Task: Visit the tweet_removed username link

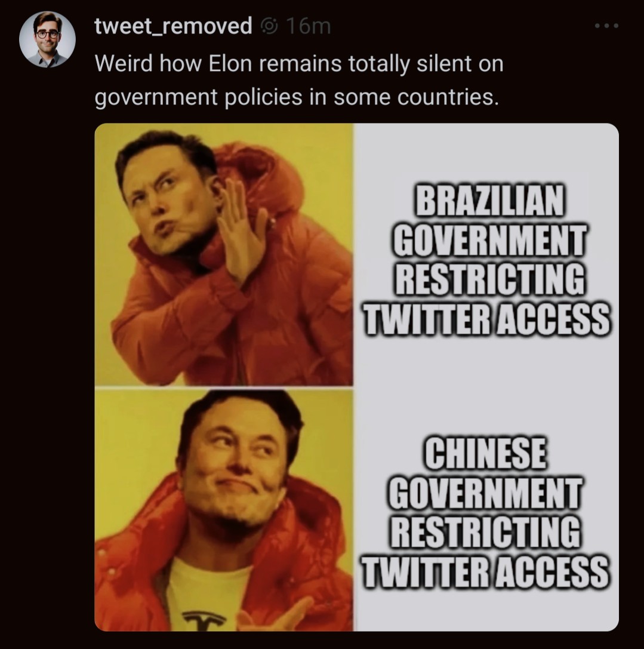Action: click(173, 26)
